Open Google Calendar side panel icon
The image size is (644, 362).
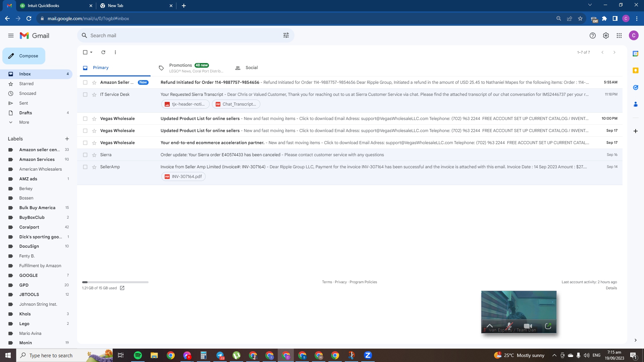(x=635, y=54)
